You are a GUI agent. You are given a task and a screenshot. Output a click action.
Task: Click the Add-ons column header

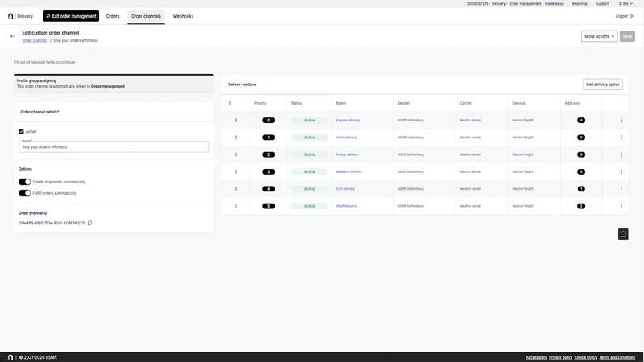[572, 103]
